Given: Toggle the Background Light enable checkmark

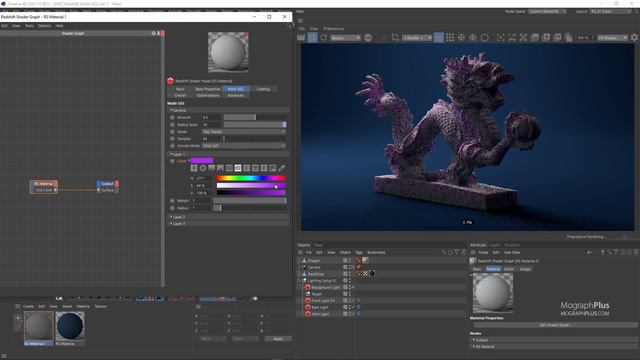Looking at the screenshot, I should 353,287.
